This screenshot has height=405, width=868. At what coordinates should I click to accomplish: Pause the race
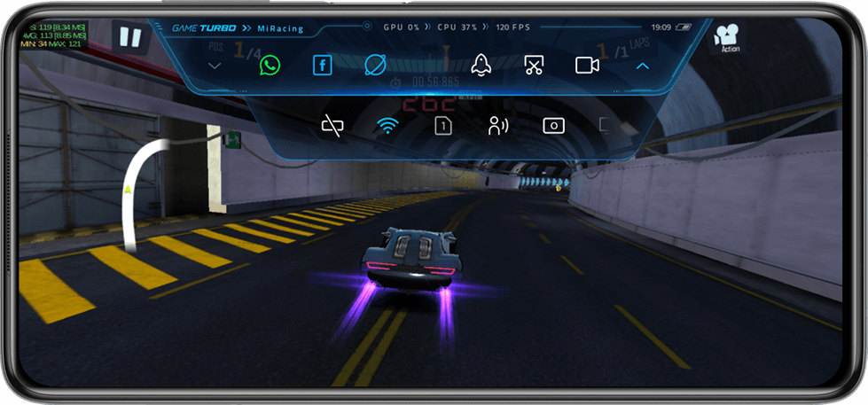pyautogui.click(x=130, y=37)
